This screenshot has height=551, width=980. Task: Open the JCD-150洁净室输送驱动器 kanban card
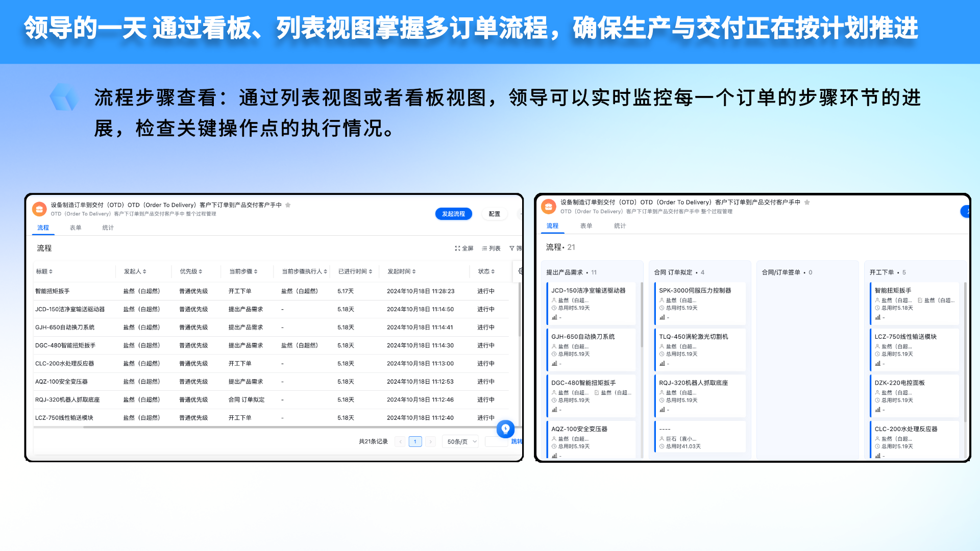tap(591, 304)
